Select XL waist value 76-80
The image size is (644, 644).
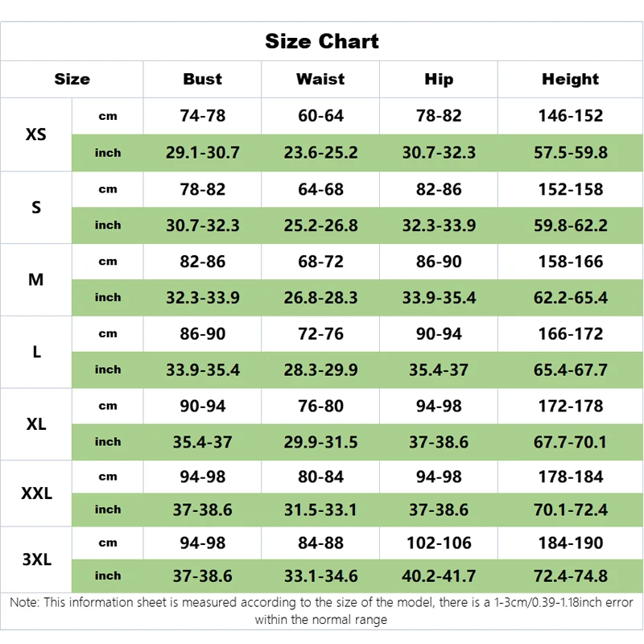(320, 407)
